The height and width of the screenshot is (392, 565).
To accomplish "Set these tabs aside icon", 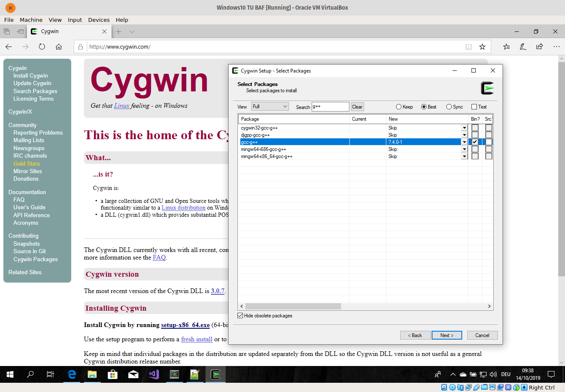I will 20,31.
